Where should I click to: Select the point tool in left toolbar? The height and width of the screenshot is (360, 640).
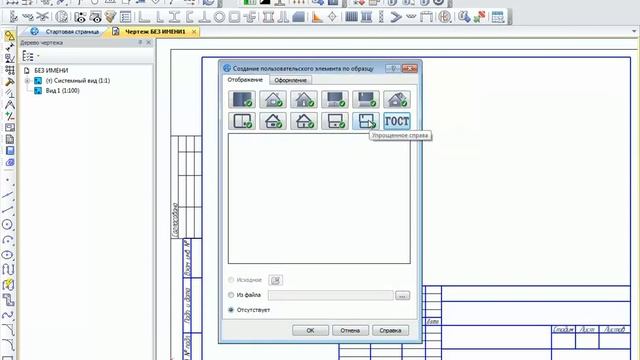(8, 180)
